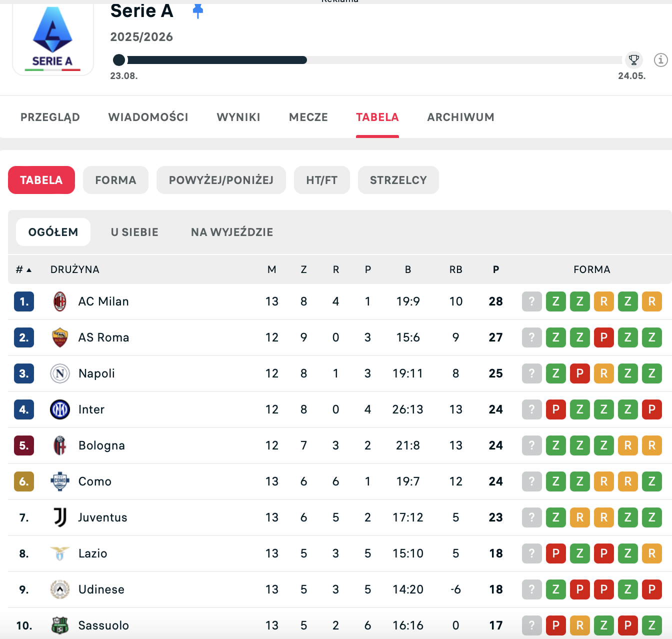Open the STRZELCY top scorers list
This screenshot has width=672, height=639.
[398, 180]
